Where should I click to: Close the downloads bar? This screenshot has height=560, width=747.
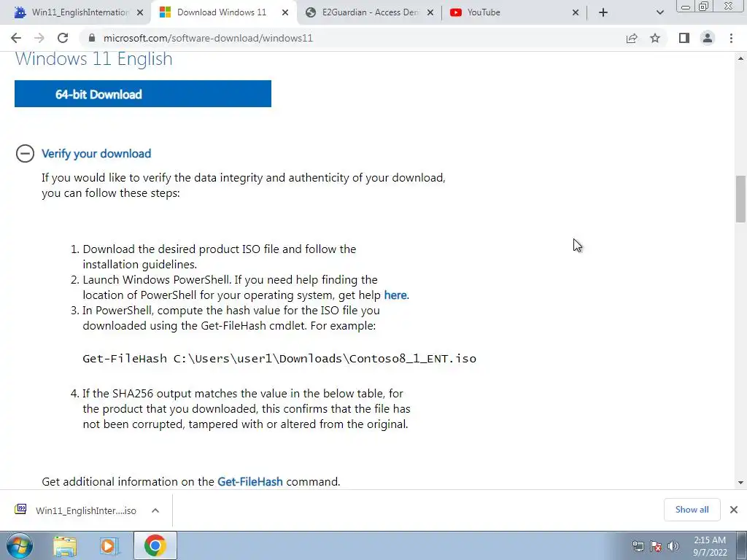tap(734, 510)
